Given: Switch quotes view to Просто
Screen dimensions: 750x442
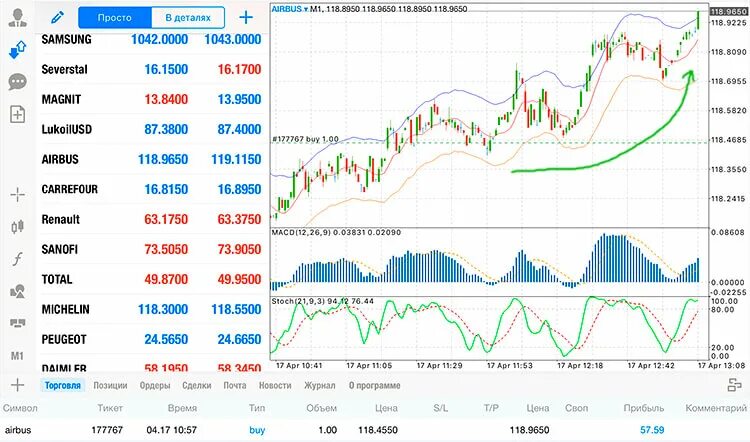Looking at the screenshot, I should click(115, 18).
